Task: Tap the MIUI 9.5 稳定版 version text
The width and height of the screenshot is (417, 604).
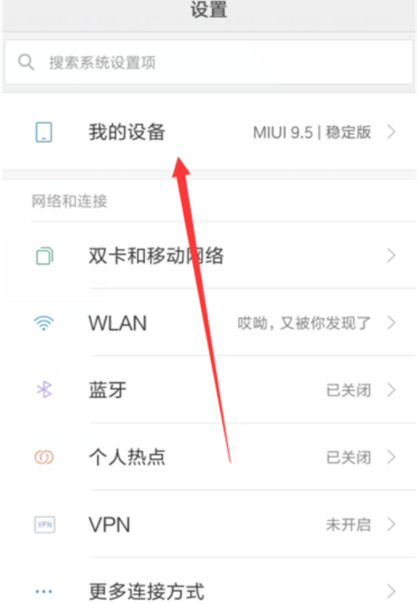Action: (312, 133)
